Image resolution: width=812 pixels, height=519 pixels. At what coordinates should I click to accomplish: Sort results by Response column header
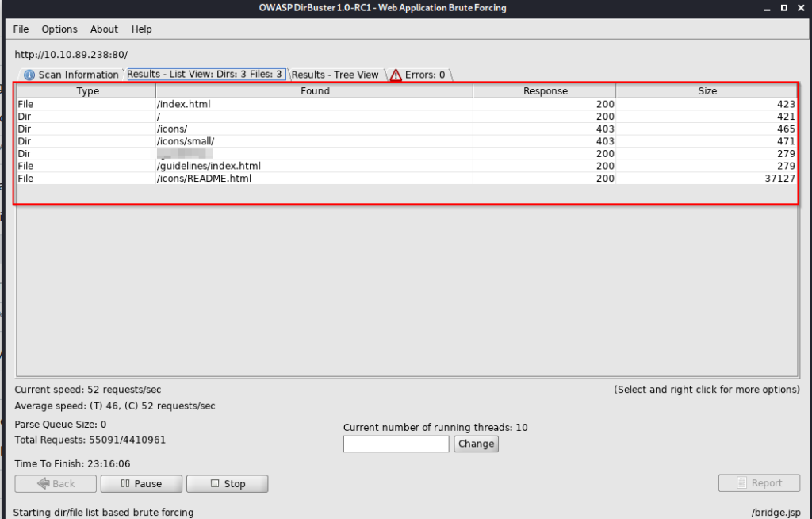coord(545,91)
